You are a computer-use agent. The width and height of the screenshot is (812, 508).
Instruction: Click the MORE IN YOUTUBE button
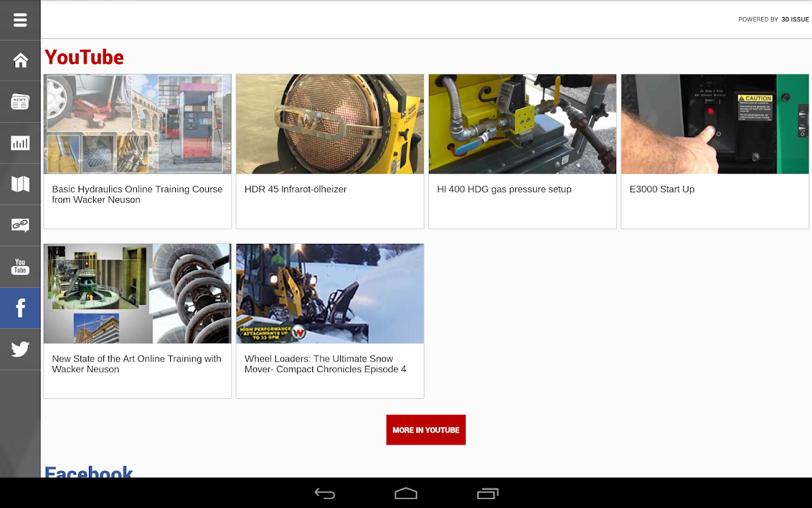pyautogui.click(x=426, y=430)
